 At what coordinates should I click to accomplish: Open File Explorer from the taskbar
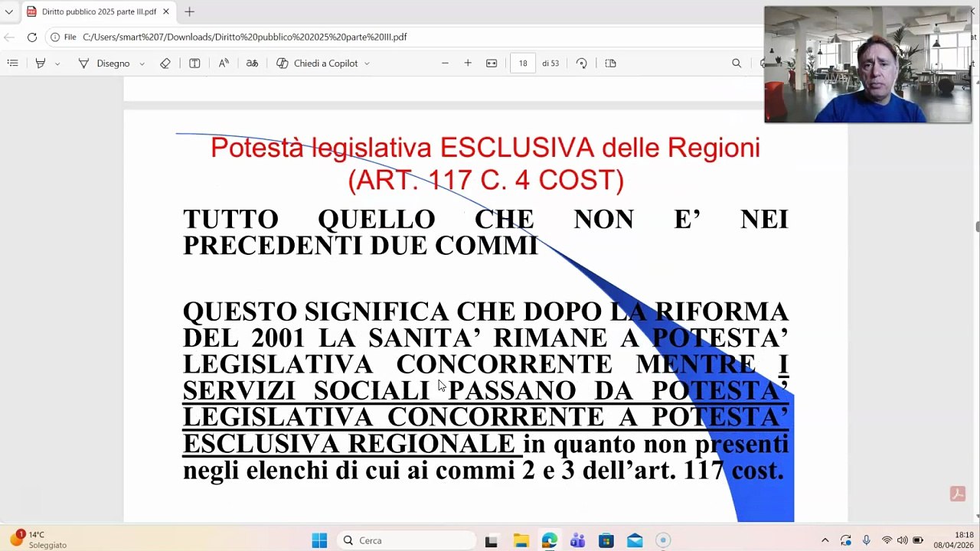point(521,540)
